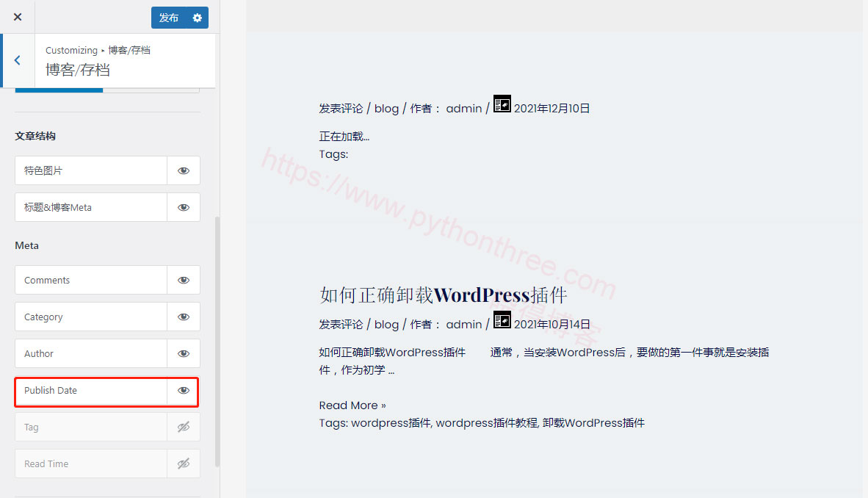
Task: Close the Customizer with the X icon
Action: (18, 17)
